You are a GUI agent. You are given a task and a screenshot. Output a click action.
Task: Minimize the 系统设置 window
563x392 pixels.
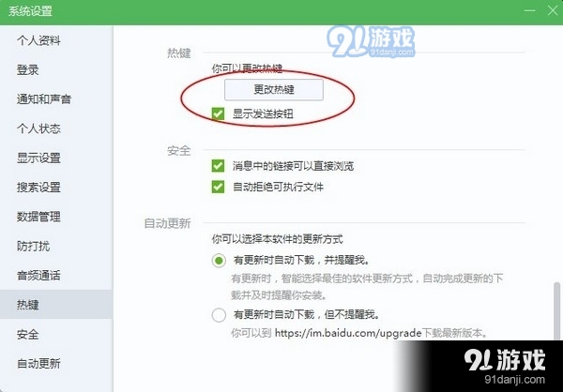(x=530, y=10)
